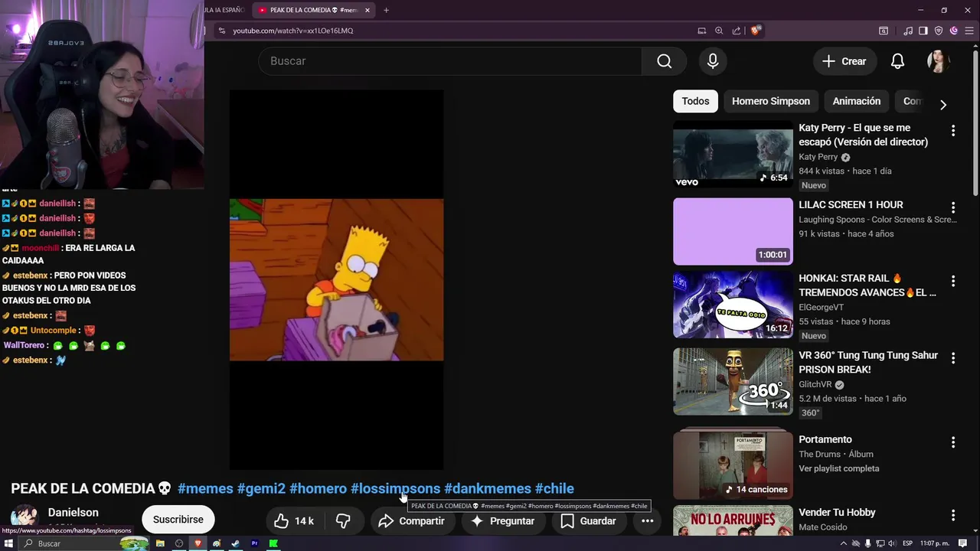
Task: Open the volume speaker tray icon
Action: (891, 543)
